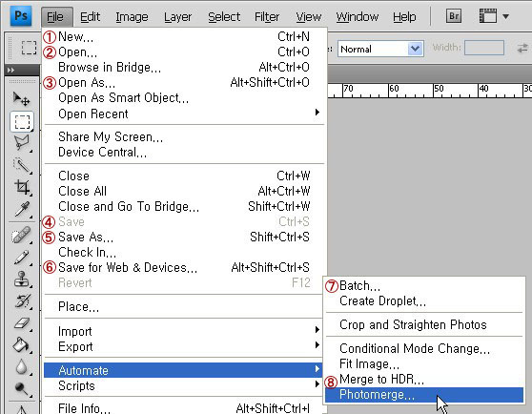Choose Open As Smart Object...
Viewport: 532px width, 414px height.
[x=184, y=97]
